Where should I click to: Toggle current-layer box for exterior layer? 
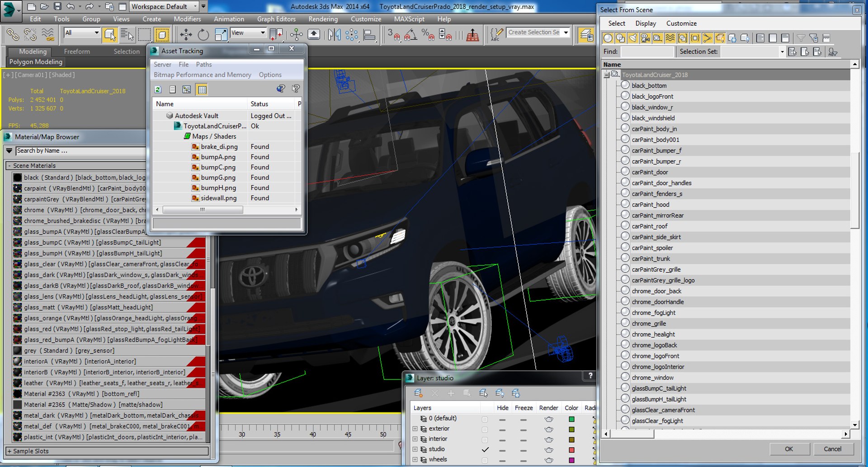point(485,429)
